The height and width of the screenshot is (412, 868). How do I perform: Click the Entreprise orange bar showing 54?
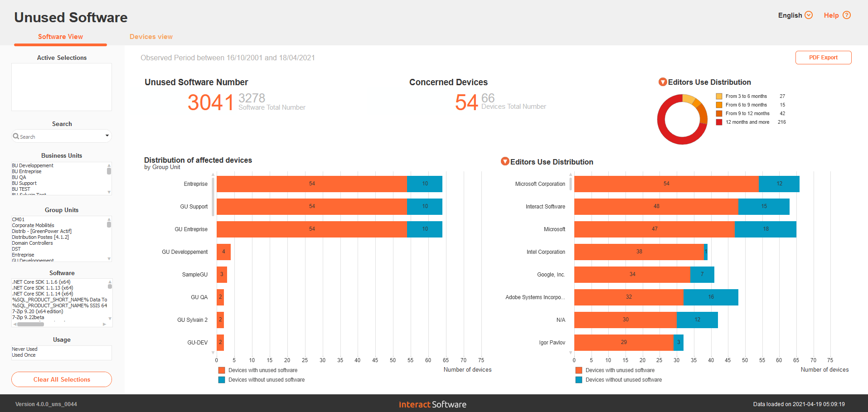pos(312,184)
